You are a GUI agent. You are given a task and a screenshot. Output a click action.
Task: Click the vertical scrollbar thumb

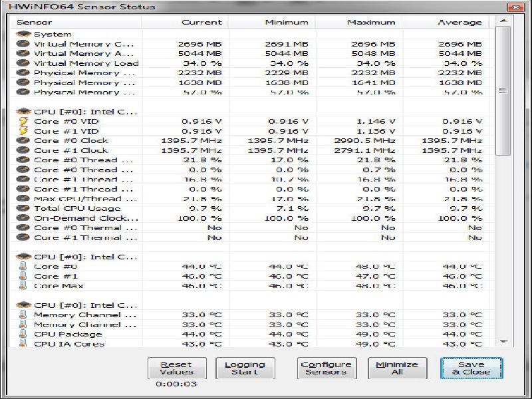pos(503,91)
